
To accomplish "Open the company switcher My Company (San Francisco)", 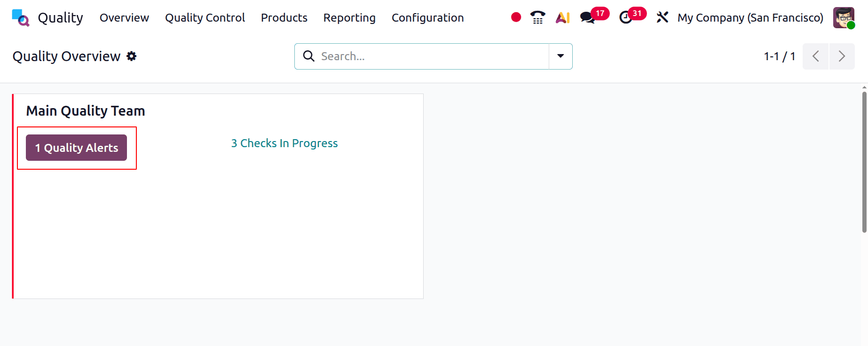I will [750, 18].
